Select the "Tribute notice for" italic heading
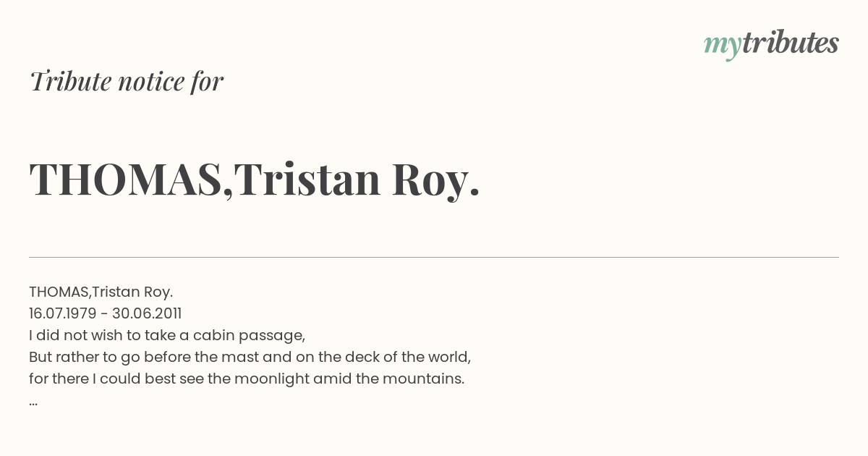The image size is (868, 456). click(x=126, y=81)
